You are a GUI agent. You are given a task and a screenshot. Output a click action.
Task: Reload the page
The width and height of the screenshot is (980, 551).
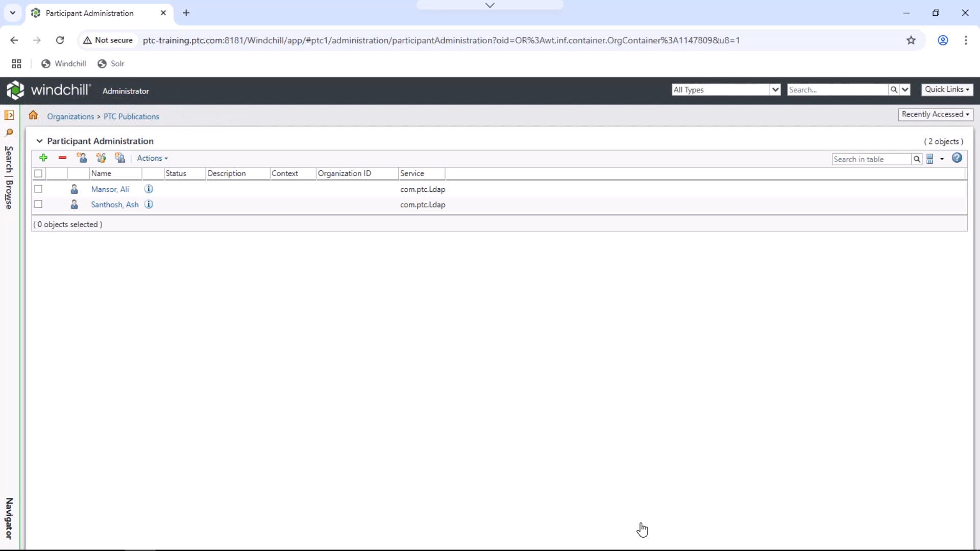coord(60,40)
